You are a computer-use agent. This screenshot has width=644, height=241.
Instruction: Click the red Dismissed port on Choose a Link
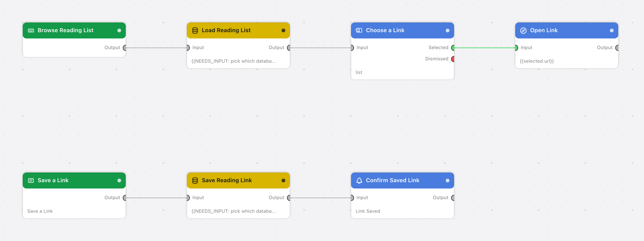pos(453,59)
